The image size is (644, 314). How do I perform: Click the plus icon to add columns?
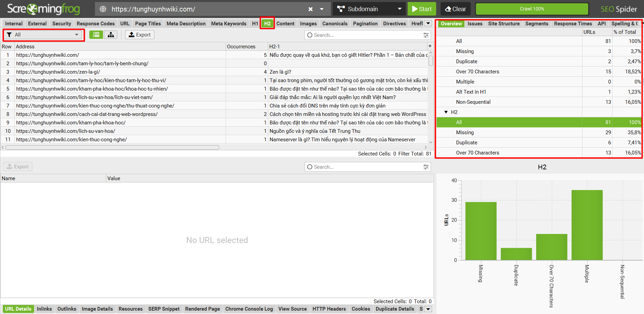point(430,46)
